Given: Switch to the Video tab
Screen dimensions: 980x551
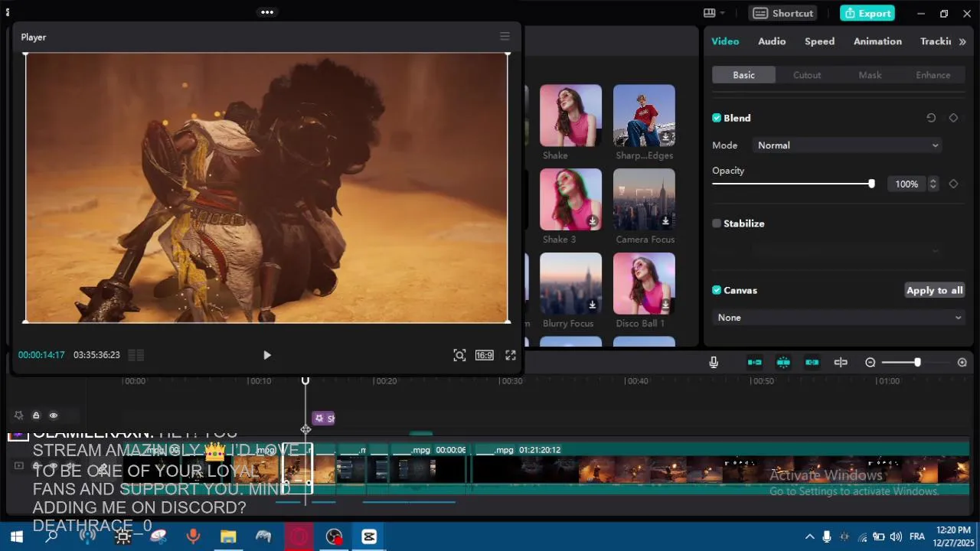Looking at the screenshot, I should 725,41.
